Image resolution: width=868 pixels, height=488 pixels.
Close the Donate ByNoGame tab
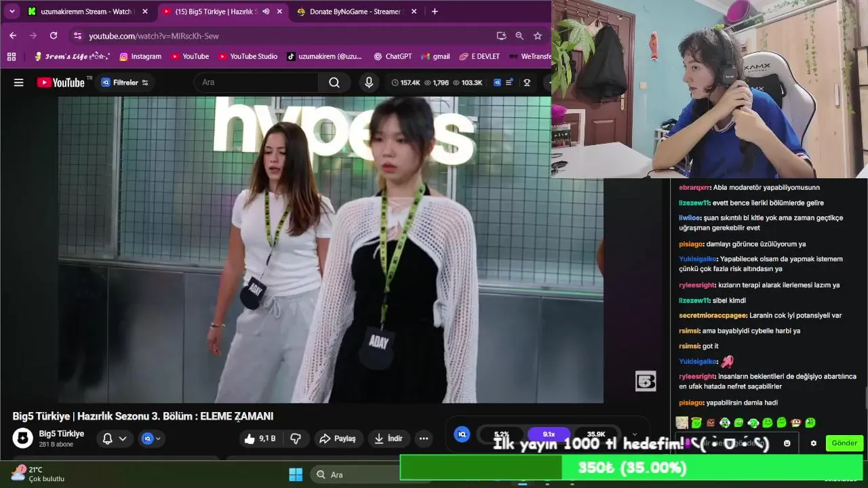tap(414, 12)
